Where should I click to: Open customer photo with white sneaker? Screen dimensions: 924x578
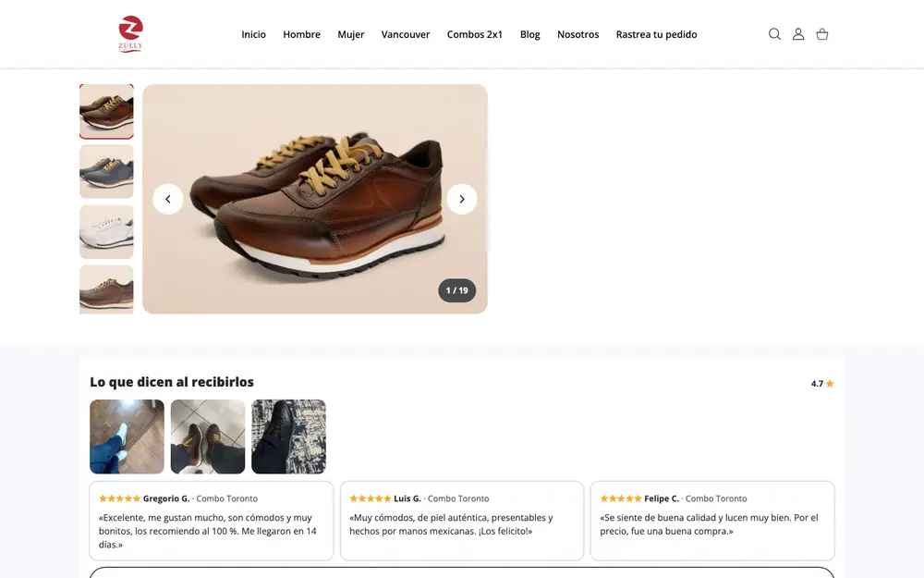point(127,437)
